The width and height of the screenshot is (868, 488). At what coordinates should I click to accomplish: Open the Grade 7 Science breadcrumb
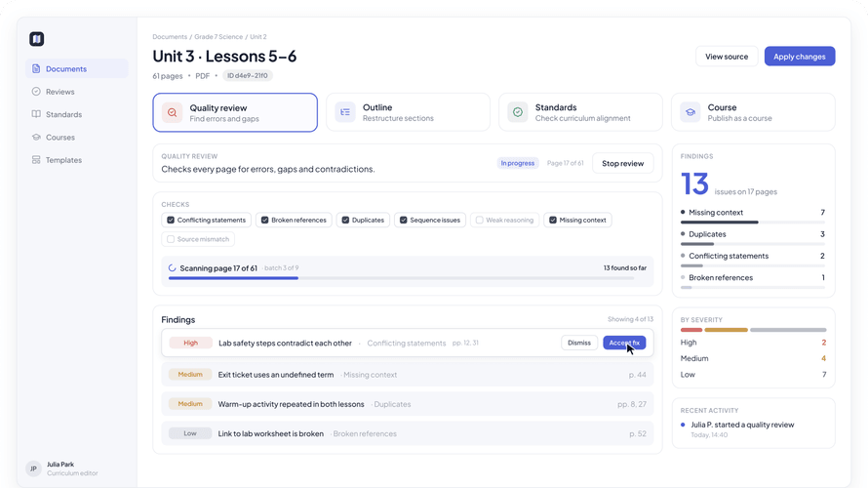218,36
